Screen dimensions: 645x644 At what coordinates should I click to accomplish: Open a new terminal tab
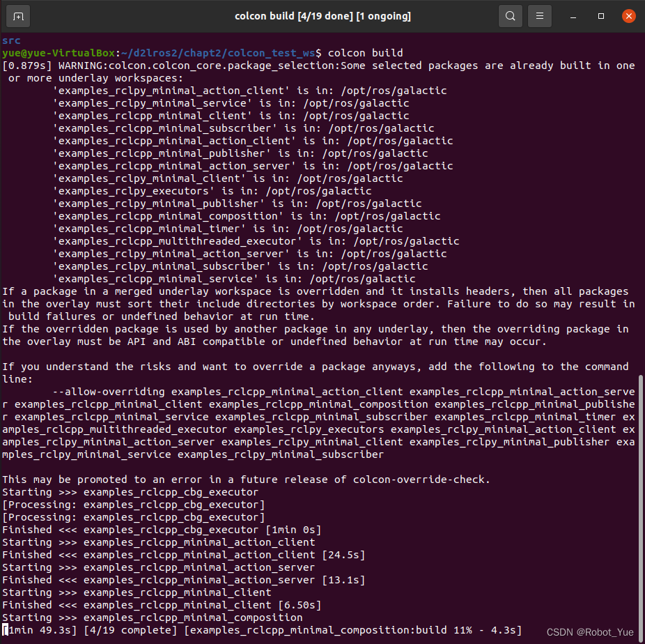pos(18,15)
